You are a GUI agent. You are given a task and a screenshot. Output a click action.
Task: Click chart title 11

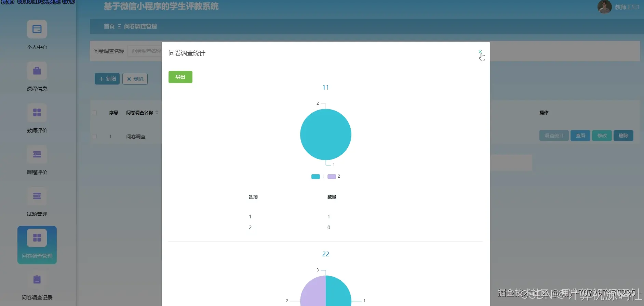click(x=326, y=87)
